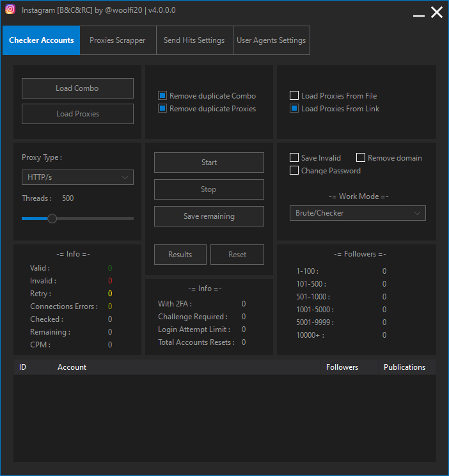Click the ID column header
This screenshot has height=476, width=449.
[x=33, y=367]
